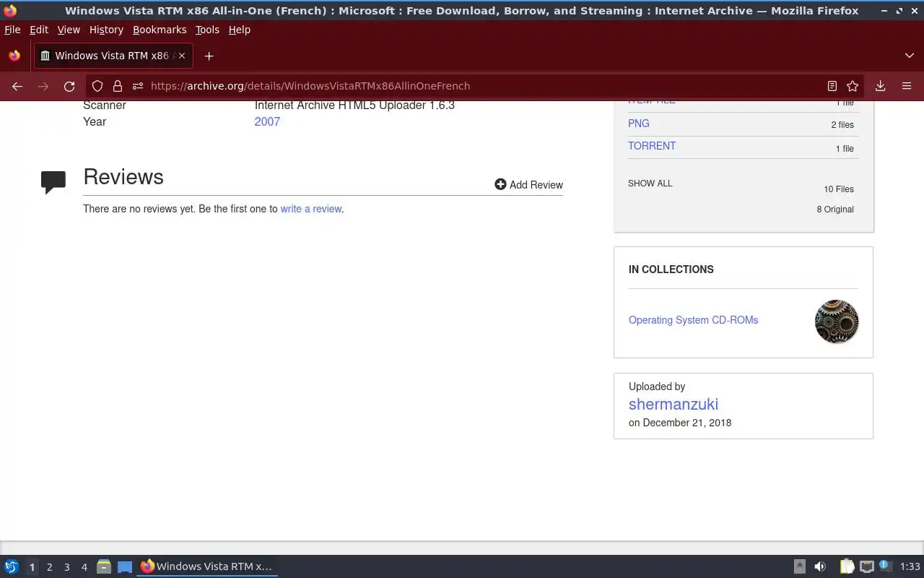Select the Windows Vista RTM x86 tab
The width and height of the screenshot is (924, 578).
tap(113, 56)
